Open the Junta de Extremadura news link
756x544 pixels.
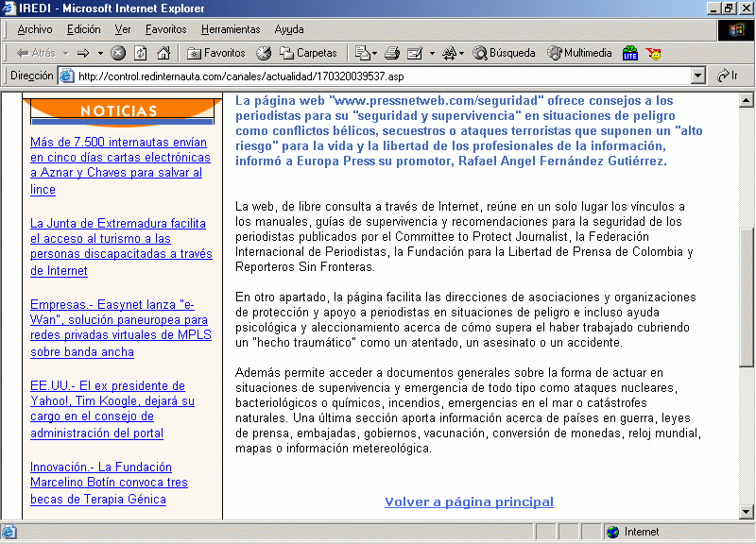tap(121, 246)
